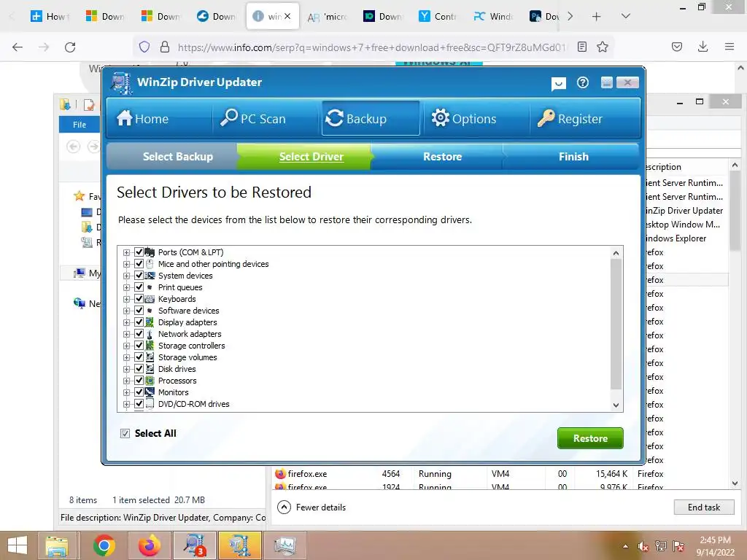
Task: Uncheck the Software devices checkbox
Action: [x=139, y=310]
